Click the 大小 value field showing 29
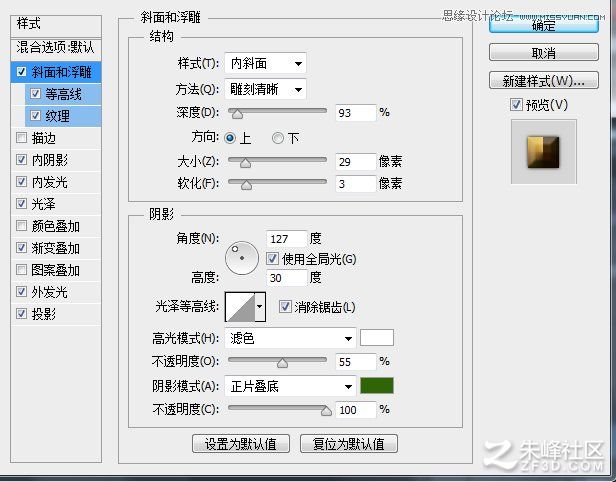The width and height of the screenshot is (616, 482). [356, 161]
